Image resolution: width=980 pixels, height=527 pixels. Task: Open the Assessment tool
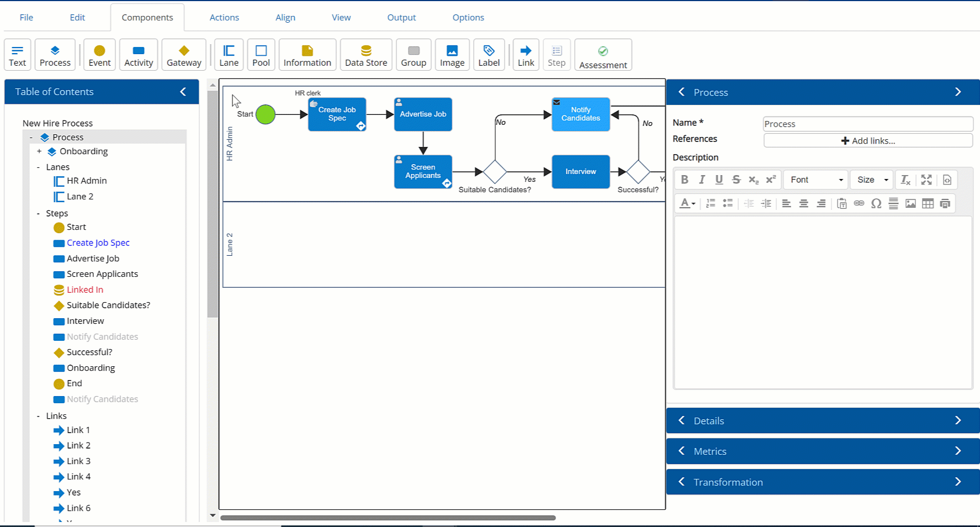[x=603, y=55]
